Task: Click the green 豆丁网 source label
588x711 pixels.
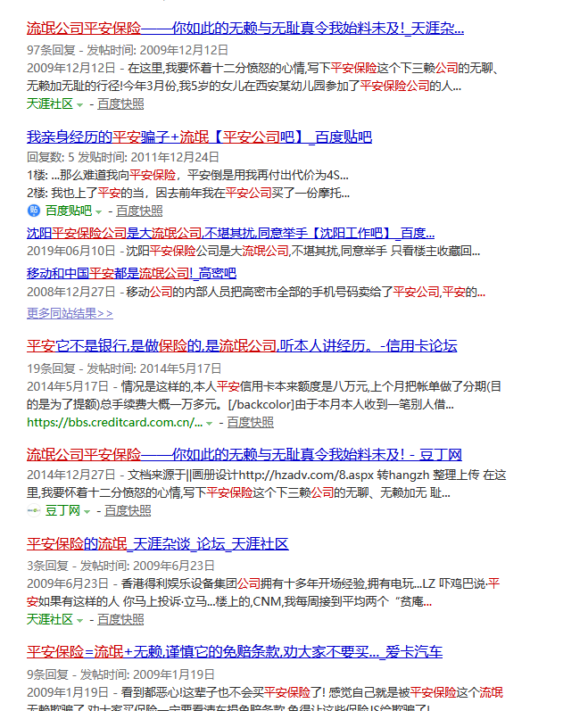Action: [x=62, y=510]
